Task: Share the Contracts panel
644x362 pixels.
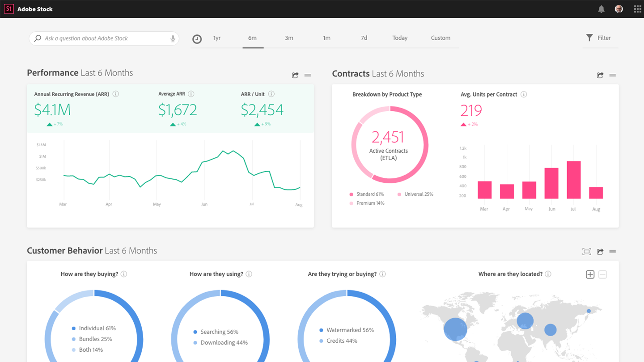Action: coord(600,75)
